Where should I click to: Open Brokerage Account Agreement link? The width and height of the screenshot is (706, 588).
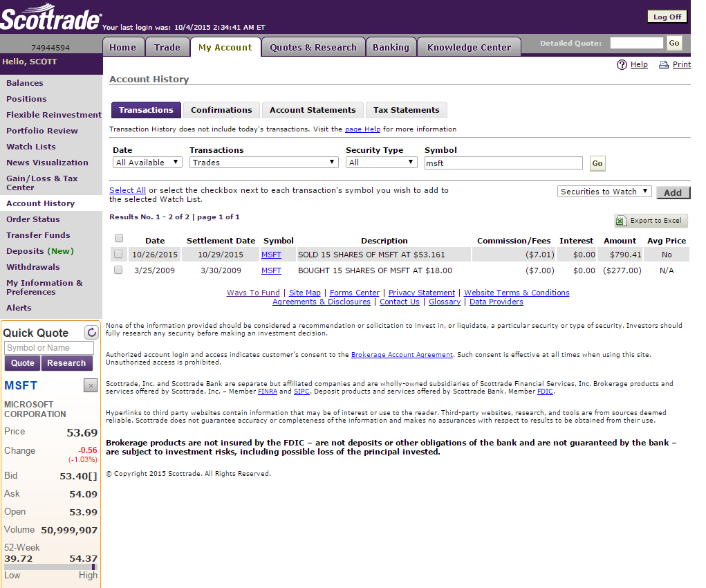(402, 355)
